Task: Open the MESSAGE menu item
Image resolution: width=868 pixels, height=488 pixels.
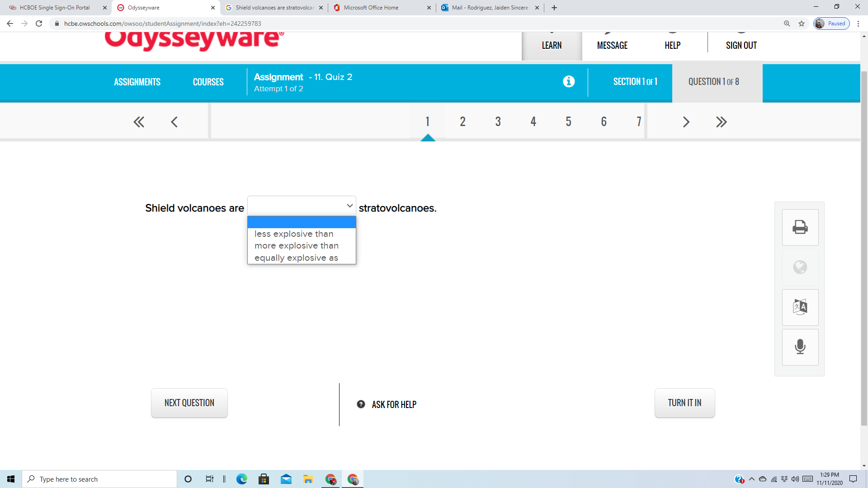Action: (613, 45)
